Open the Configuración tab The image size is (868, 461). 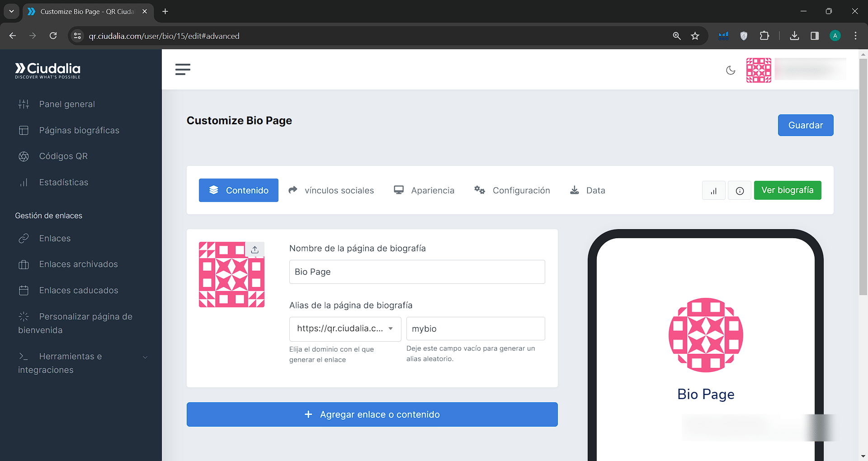(512, 191)
